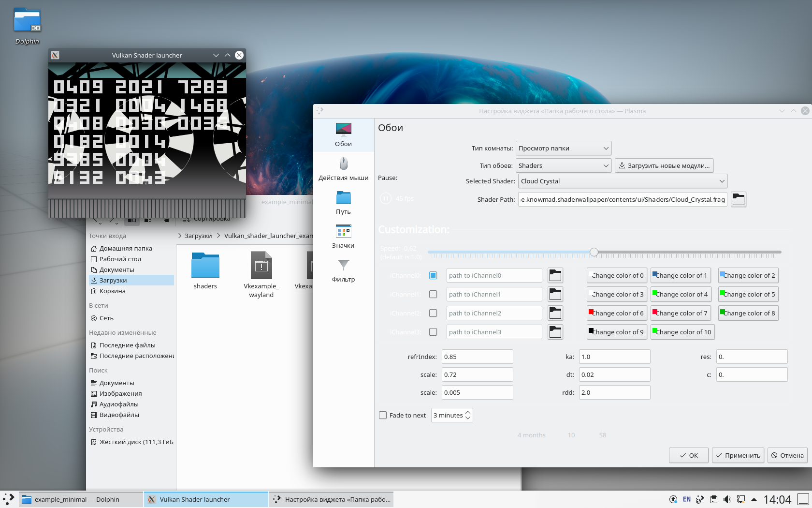Select Загрузки in Dolphin places
Screen dimensions: 812x508
(x=131, y=280)
